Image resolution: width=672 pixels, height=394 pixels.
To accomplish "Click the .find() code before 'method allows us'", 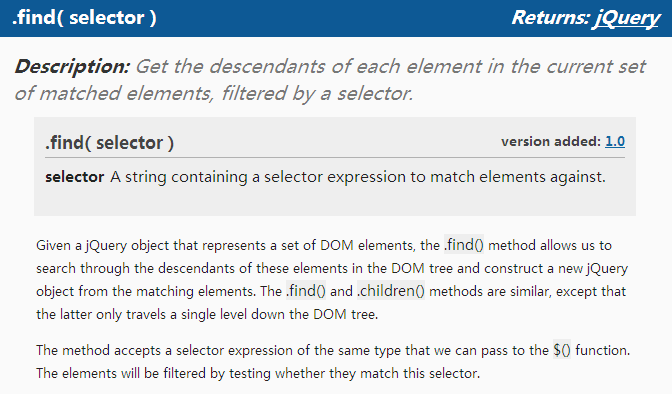I will 464,245.
